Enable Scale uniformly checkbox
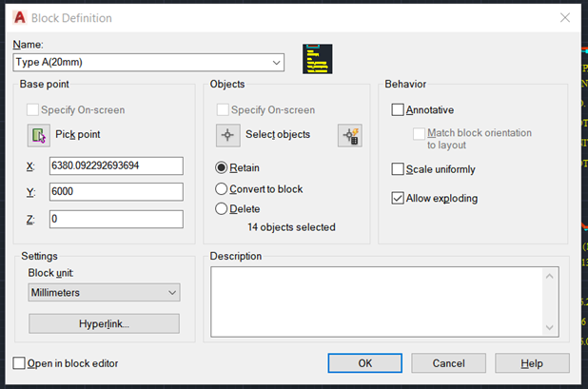 pyautogui.click(x=398, y=169)
